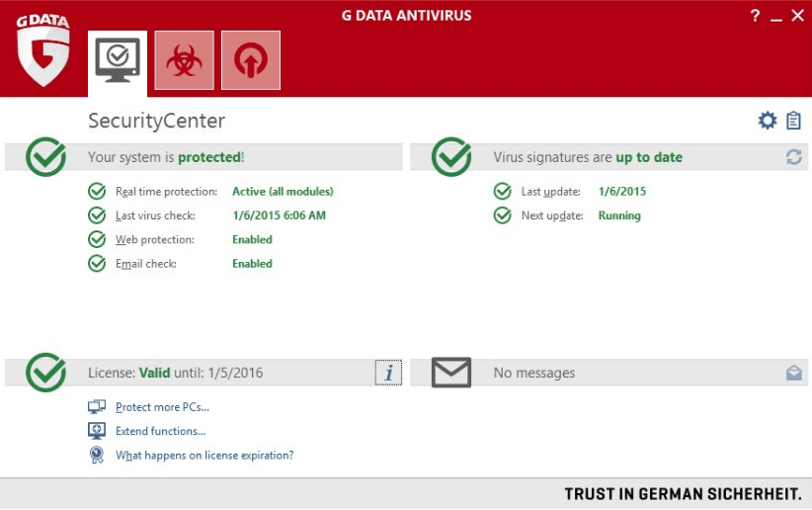Open the small mail icon in the messages bar
This screenshot has height=510, width=812.
click(794, 373)
